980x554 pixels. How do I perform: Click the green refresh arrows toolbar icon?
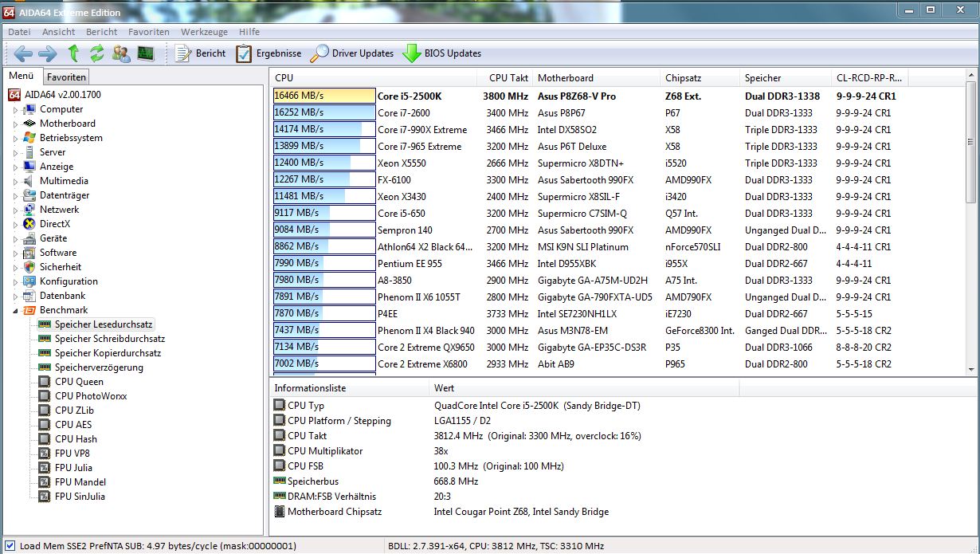(x=97, y=53)
